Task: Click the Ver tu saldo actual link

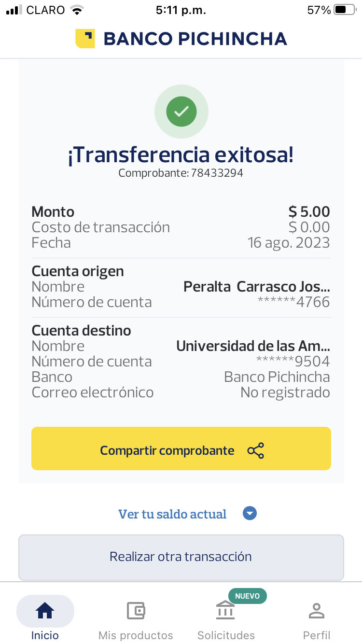Action: pos(172,514)
